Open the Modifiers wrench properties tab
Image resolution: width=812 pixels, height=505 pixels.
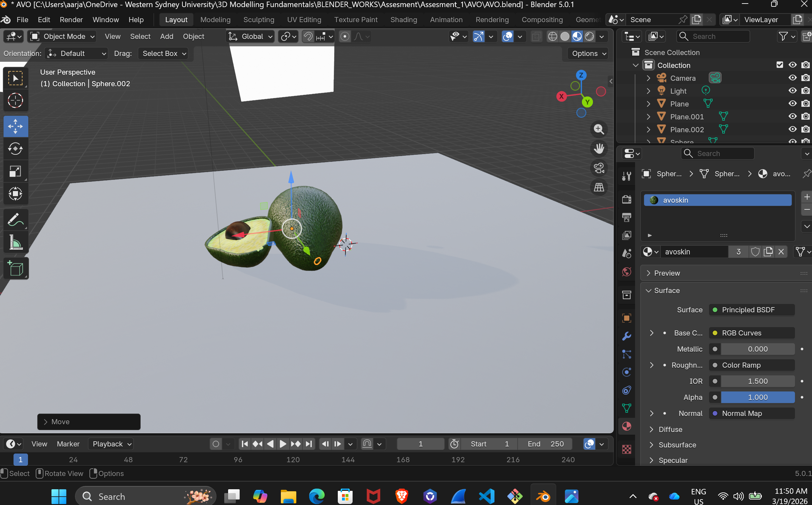pyautogui.click(x=626, y=336)
